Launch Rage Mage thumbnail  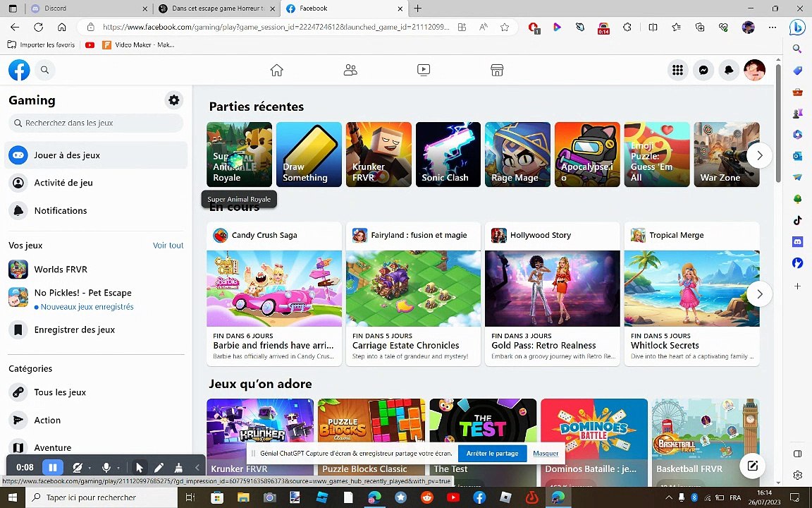[518, 155]
